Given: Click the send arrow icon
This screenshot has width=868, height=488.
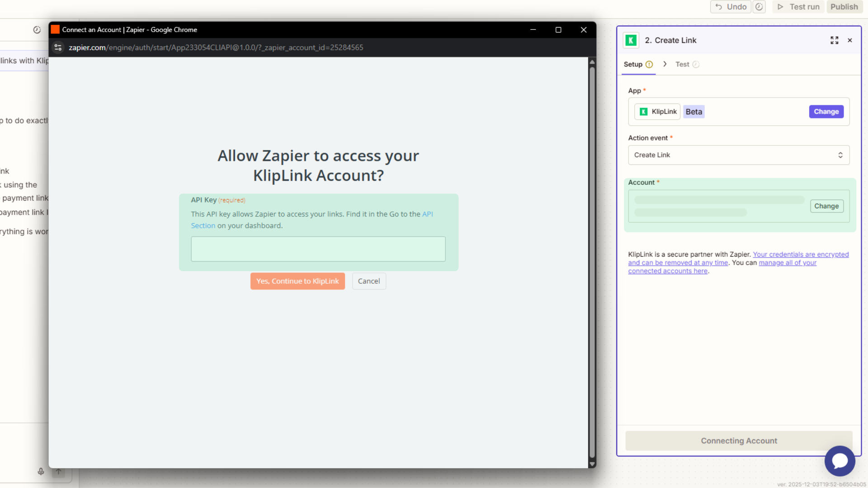Looking at the screenshot, I should (x=58, y=471).
